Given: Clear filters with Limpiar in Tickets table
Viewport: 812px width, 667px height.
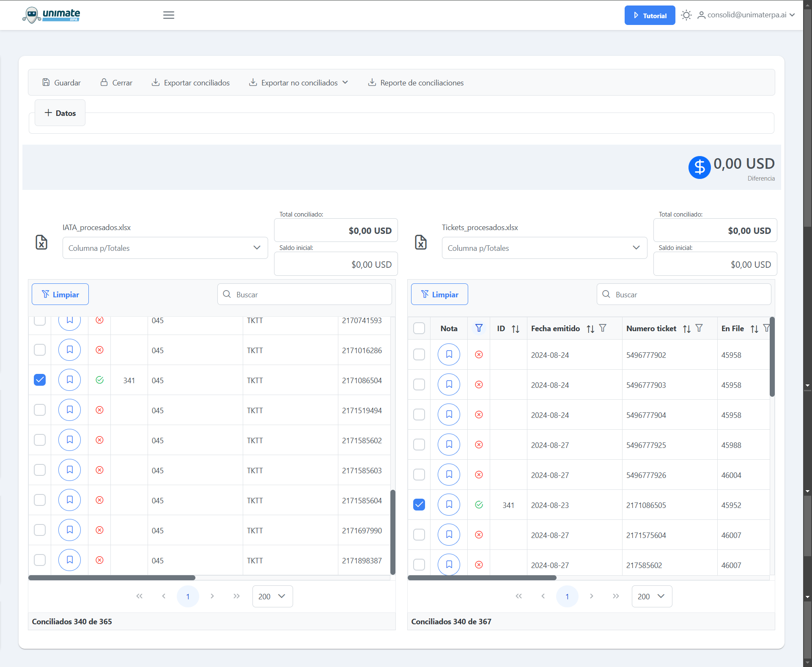Looking at the screenshot, I should [439, 294].
